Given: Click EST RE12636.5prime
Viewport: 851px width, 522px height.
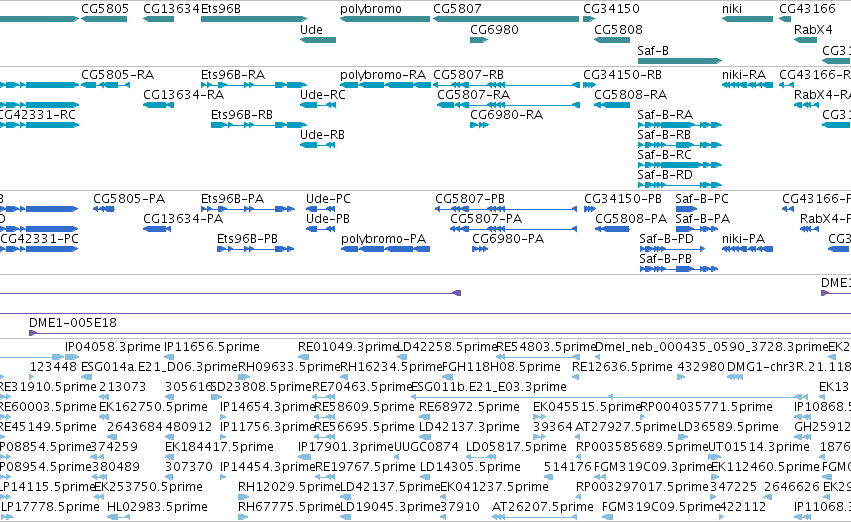Looking at the screenshot, I should coord(622,367).
